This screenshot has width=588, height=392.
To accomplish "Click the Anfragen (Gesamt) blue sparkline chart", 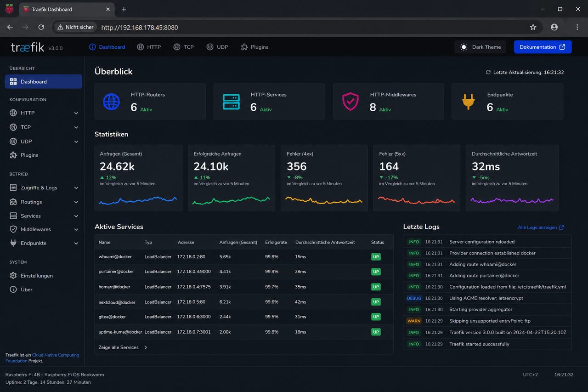I will point(138,200).
